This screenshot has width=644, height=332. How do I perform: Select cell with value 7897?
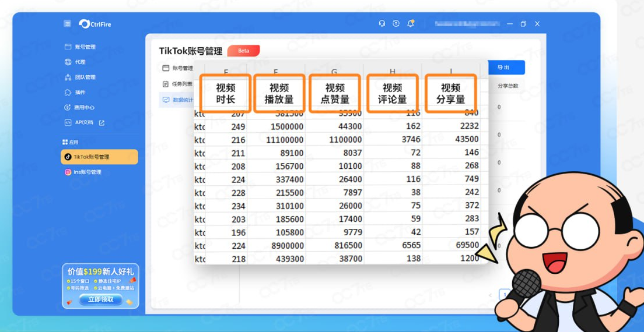click(x=334, y=193)
